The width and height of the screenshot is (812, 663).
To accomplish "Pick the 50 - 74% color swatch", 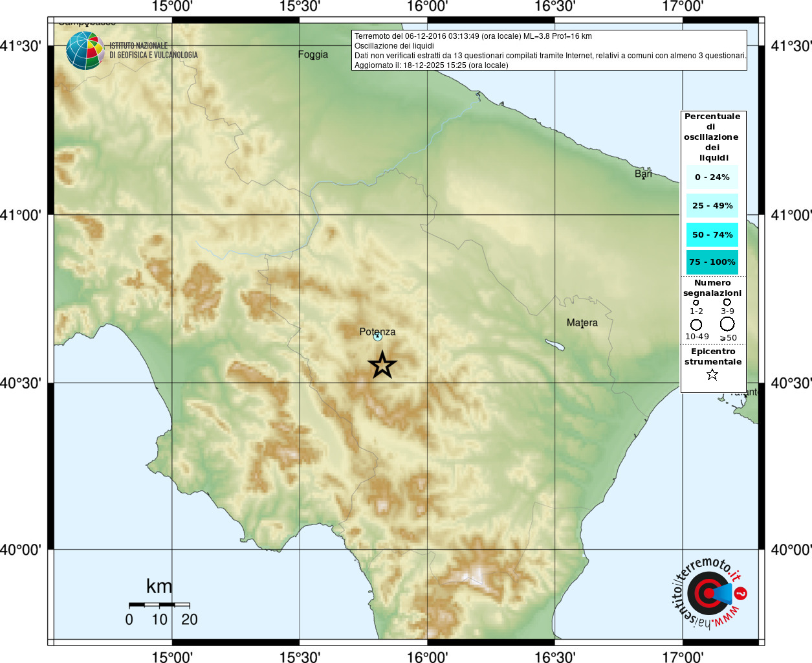I will pyautogui.click(x=712, y=234).
